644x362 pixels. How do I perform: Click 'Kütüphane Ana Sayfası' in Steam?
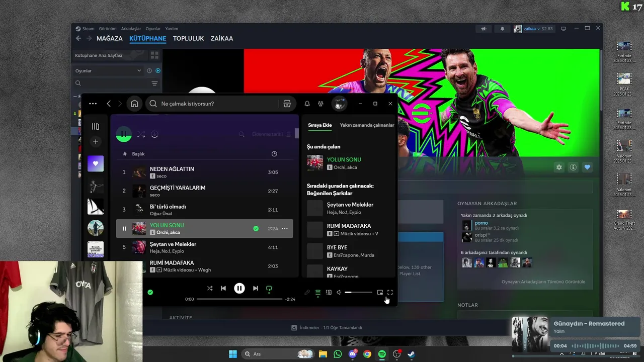[99, 55]
